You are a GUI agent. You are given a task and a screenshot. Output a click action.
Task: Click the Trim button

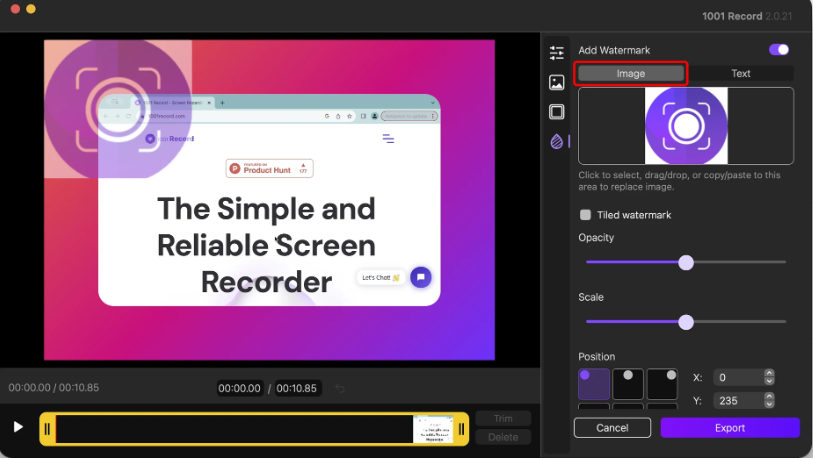pyautogui.click(x=503, y=419)
